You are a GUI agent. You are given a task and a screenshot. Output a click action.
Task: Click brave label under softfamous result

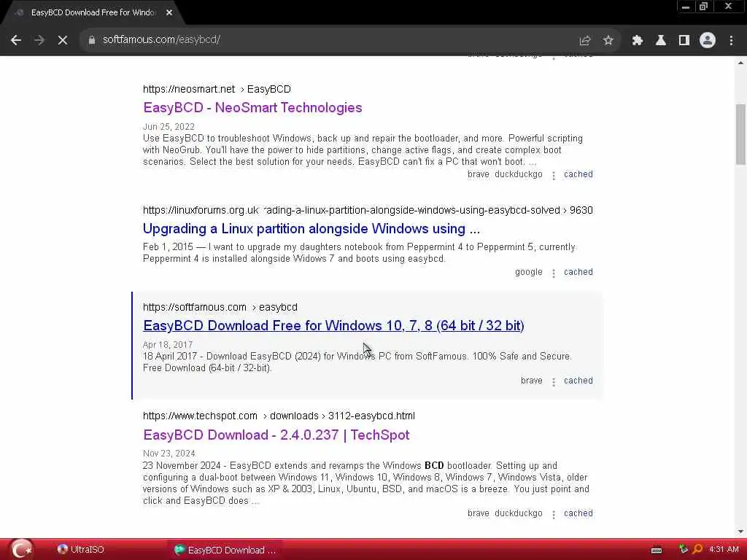click(x=532, y=381)
